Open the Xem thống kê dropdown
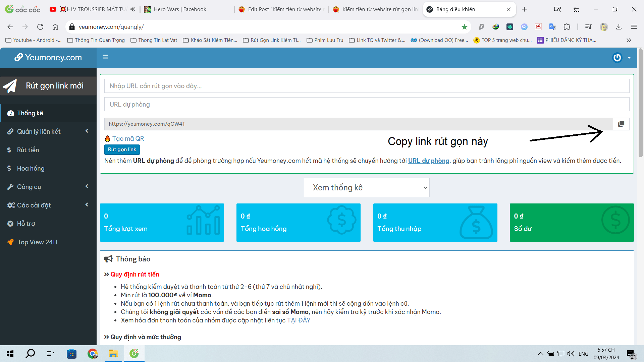This screenshot has width=644, height=362. [x=367, y=187]
